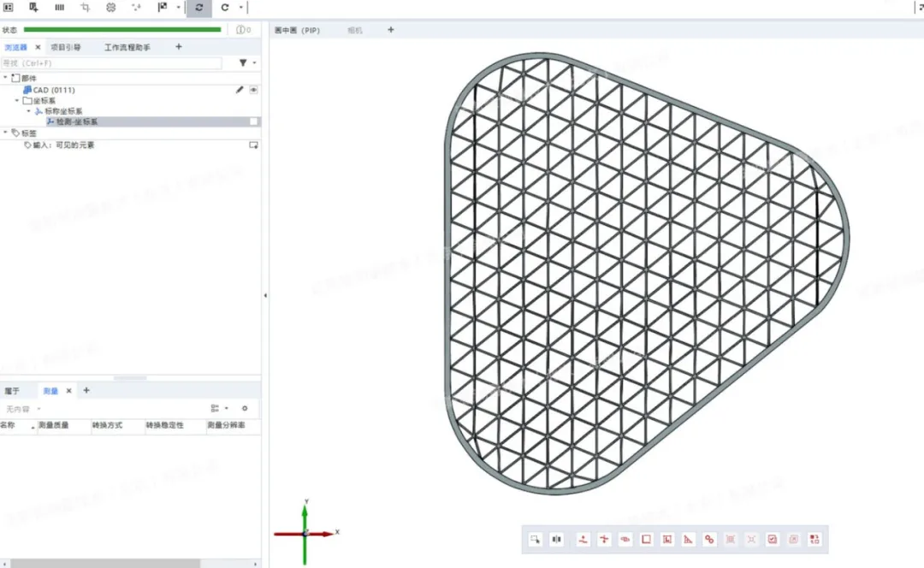Click the point-on-surface construct icon
Viewport: 924px width, 568px height.
coord(583,539)
